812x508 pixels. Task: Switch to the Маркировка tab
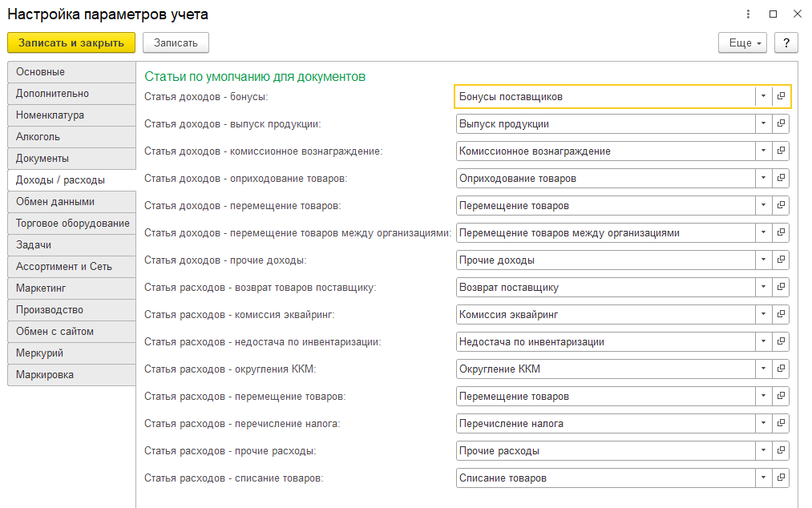click(71, 375)
